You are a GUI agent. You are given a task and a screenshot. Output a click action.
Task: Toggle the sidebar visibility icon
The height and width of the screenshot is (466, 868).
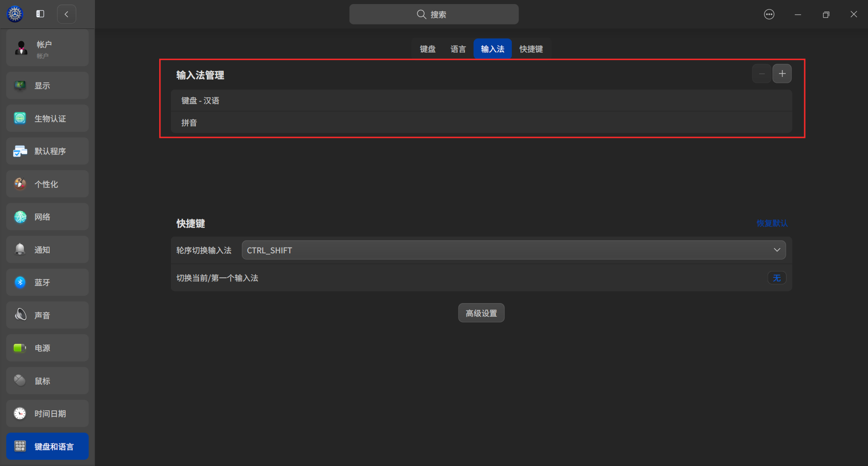click(40, 14)
